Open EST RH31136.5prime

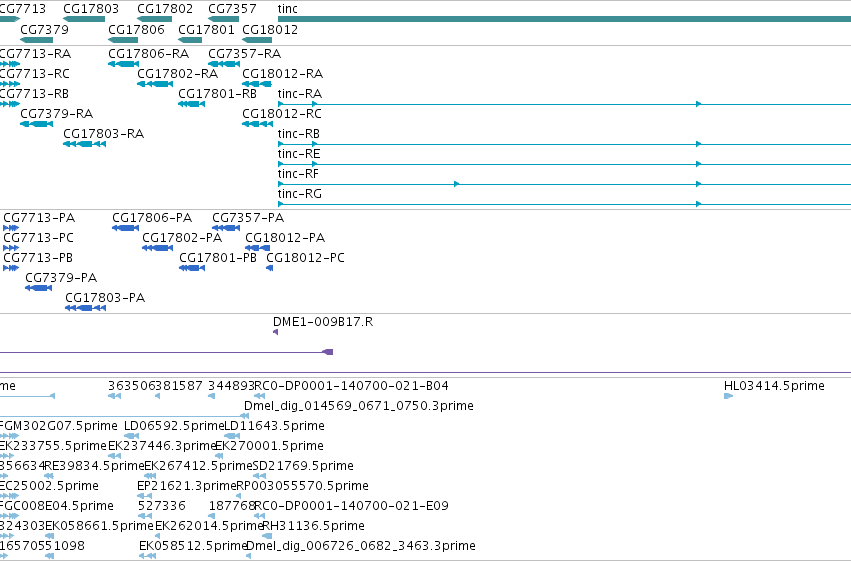(313, 527)
